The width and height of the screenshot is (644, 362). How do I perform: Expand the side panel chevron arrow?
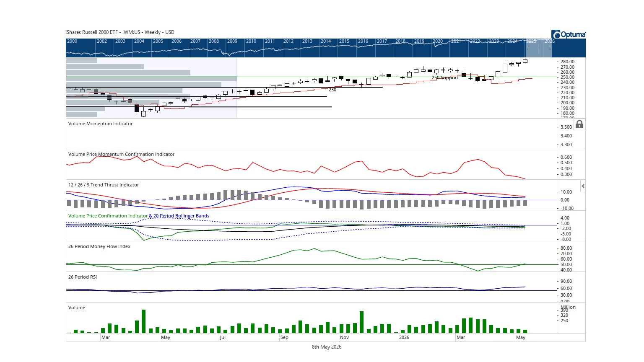click(583, 186)
